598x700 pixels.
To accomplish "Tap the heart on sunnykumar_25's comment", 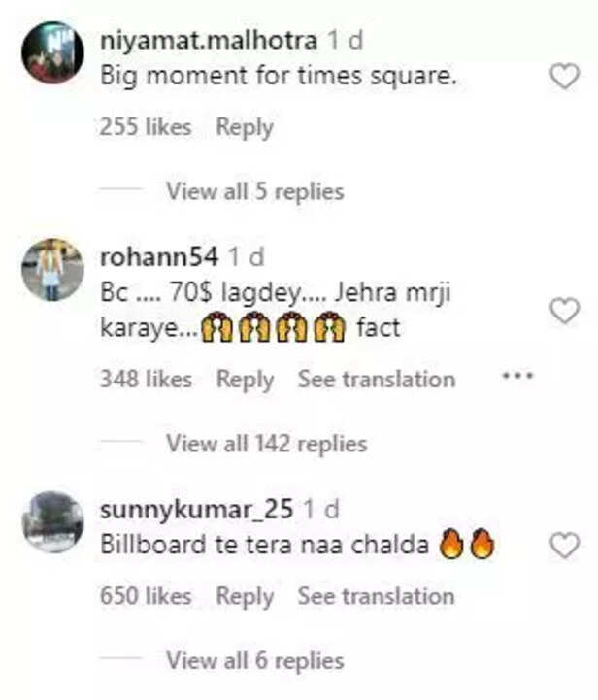I will (564, 546).
